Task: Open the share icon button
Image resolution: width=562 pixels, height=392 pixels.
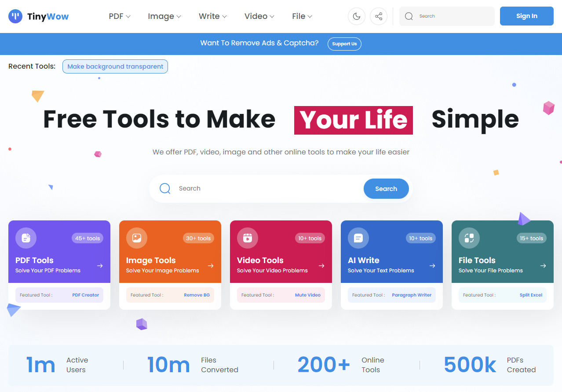Action: (x=379, y=16)
